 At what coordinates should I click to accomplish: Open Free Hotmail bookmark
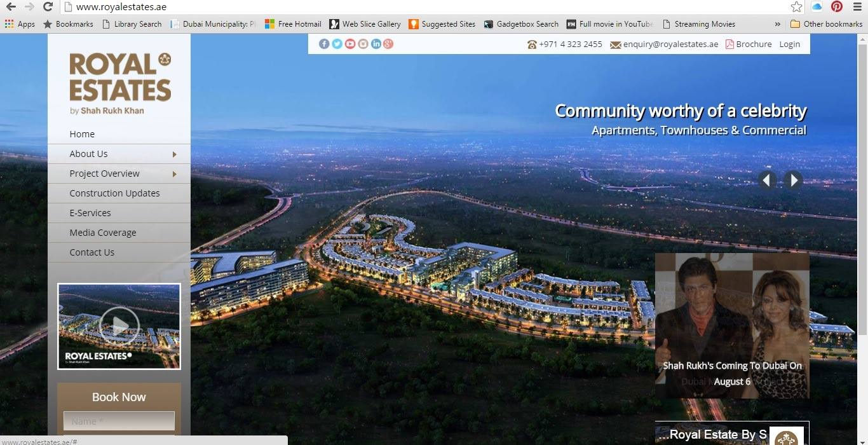coord(293,24)
